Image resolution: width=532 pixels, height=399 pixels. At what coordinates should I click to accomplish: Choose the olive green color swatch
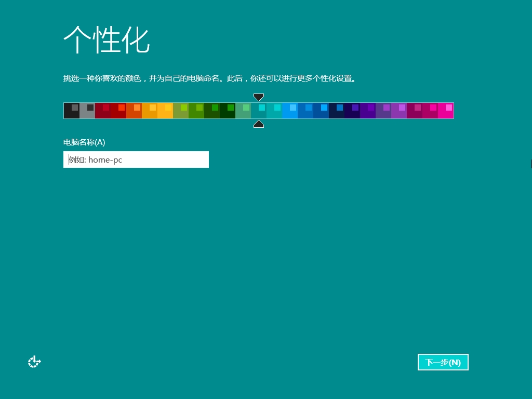[x=181, y=111]
